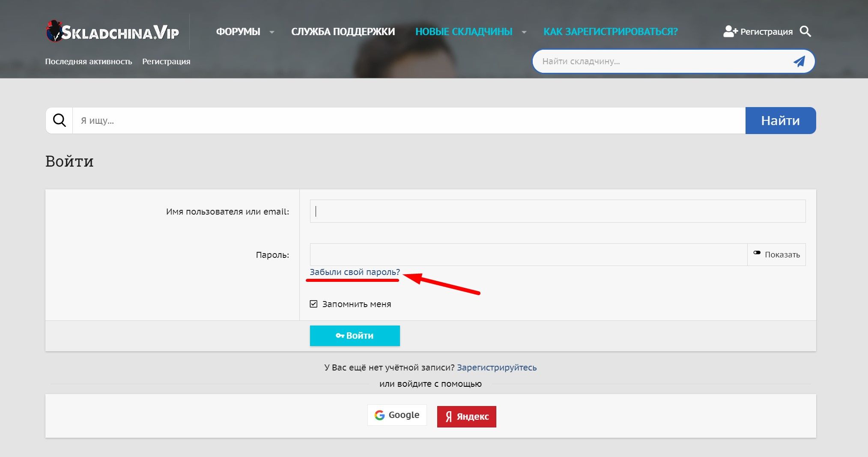
Task: Expand the НОВЫЕ СКЛАДЧИНЫ dropdown arrow
Action: click(x=524, y=32)
